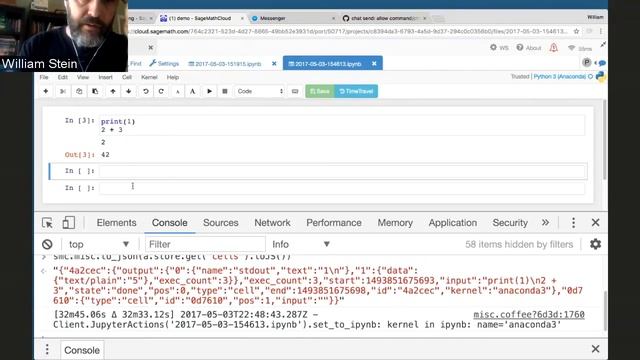
Task: Open TimeTravel history button
Action: [356, 91]
